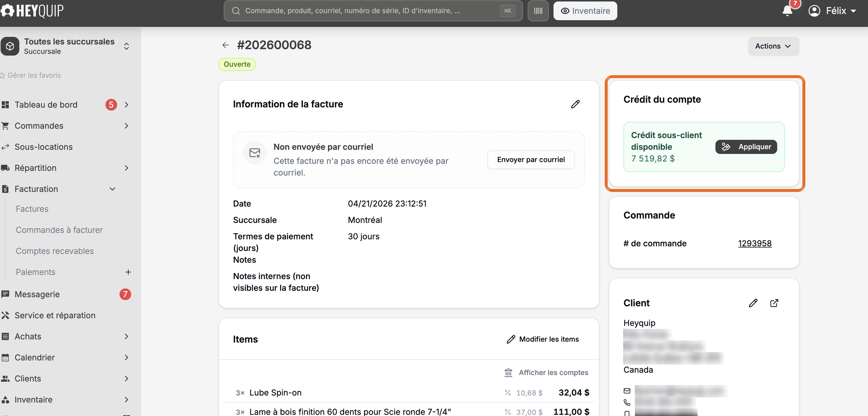Image resolution: width=868 pixels, height=416 pixels.
Task: Open order number 1293958 link
Action: tap(755, 243)
